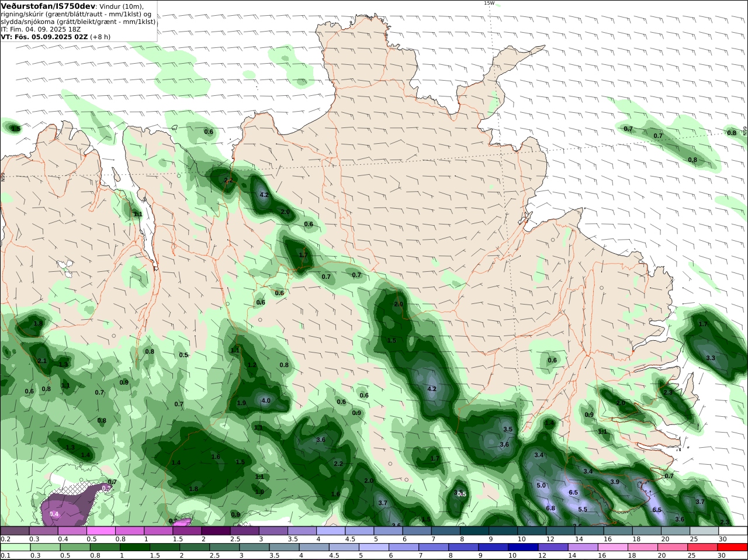Select upper legend swatch between 3 and 3.5
The image size is (748, 560).
(x=273, y=531)
